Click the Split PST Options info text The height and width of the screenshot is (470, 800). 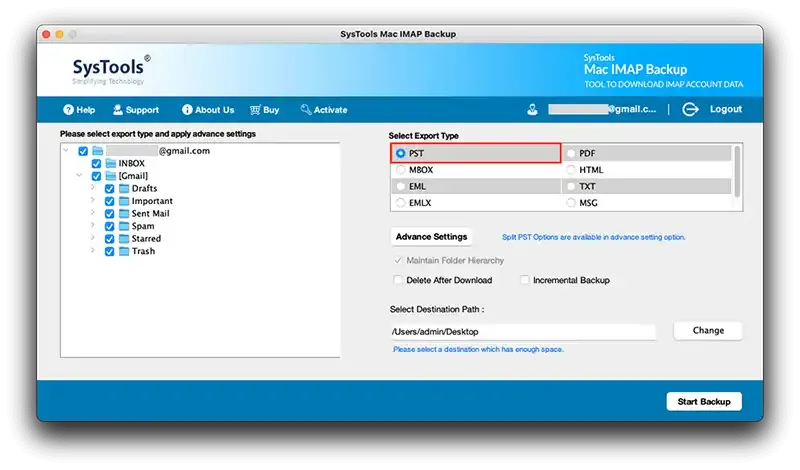(x=593, y=237)
